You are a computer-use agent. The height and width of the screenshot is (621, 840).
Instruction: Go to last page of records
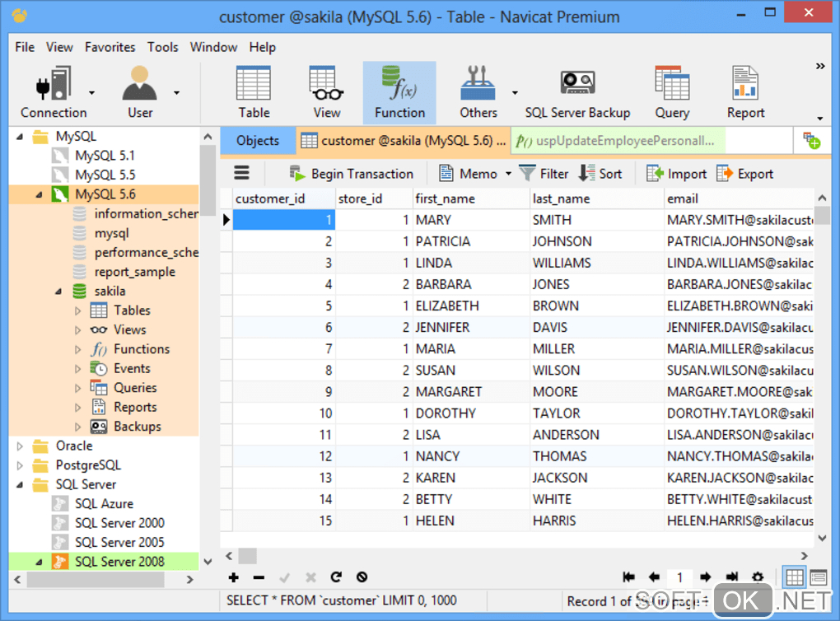(x=732, y=577)
